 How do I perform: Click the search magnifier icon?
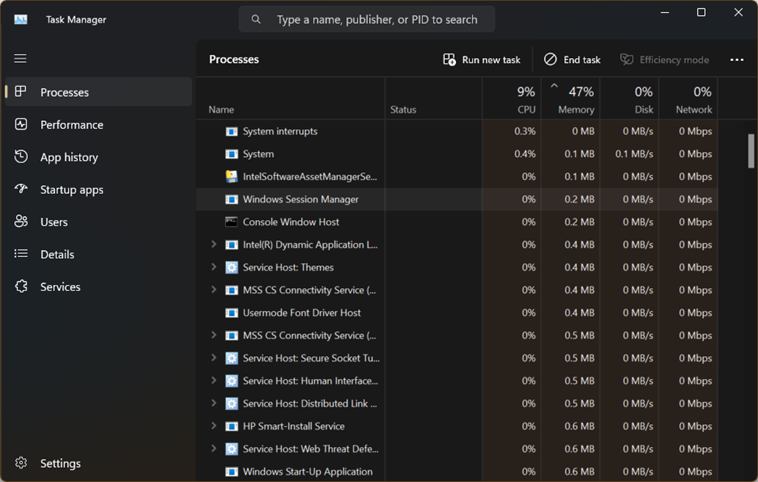point(256,19)
